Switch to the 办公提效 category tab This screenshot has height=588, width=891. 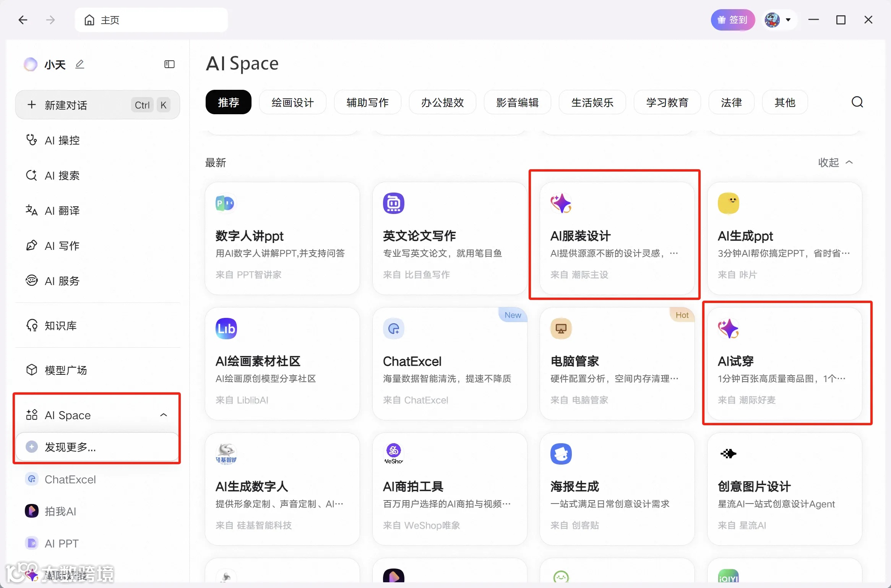[442, 102]
